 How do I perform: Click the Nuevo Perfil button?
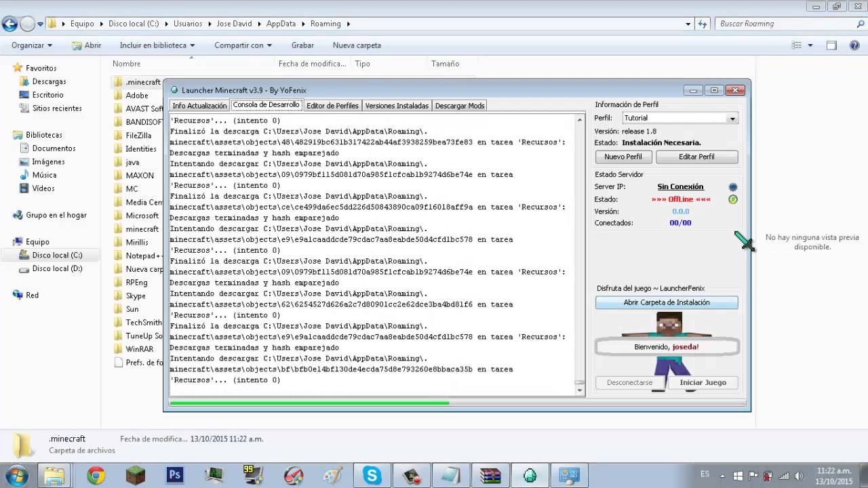(623, 157)
